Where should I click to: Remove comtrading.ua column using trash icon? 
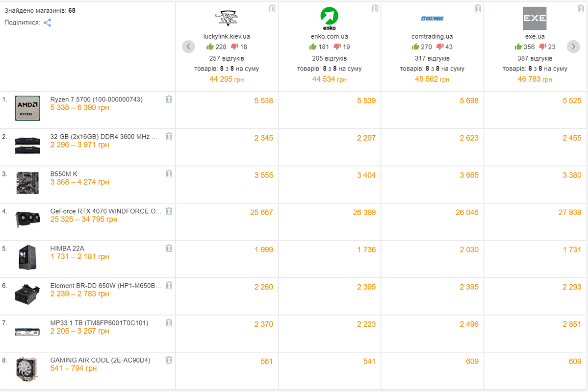tap(478, 8)
